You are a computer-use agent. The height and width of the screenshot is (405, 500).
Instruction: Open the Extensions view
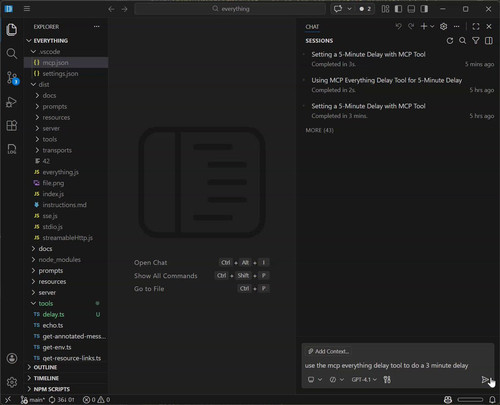[x=12, y=126]
